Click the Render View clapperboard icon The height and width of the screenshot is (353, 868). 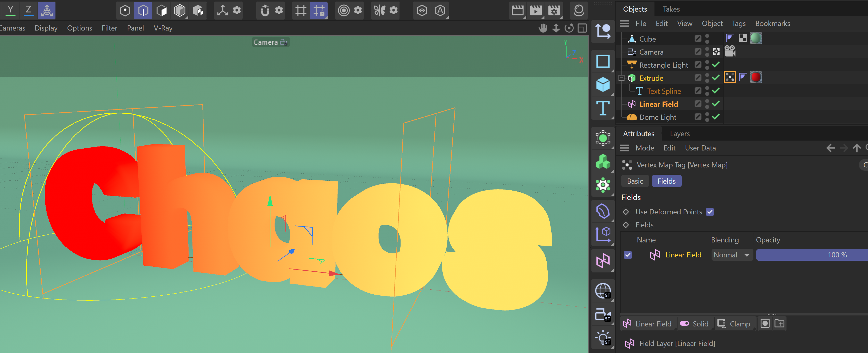[x=517, y=10]
